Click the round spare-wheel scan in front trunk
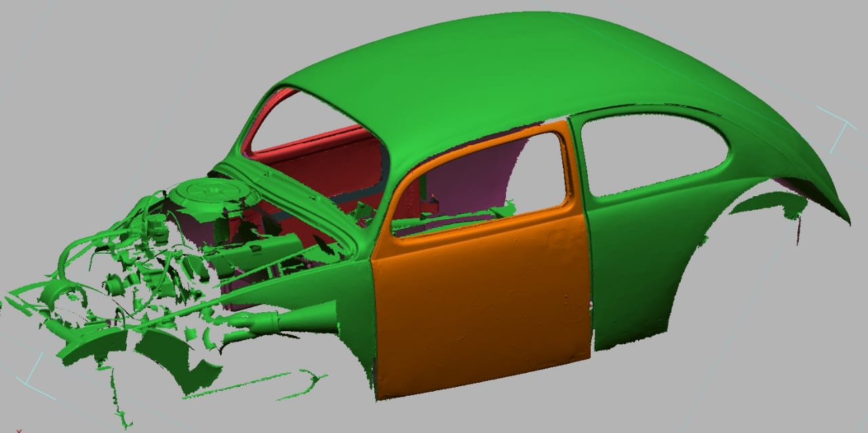This screenshot has width=868, height=433. point(214,194)
